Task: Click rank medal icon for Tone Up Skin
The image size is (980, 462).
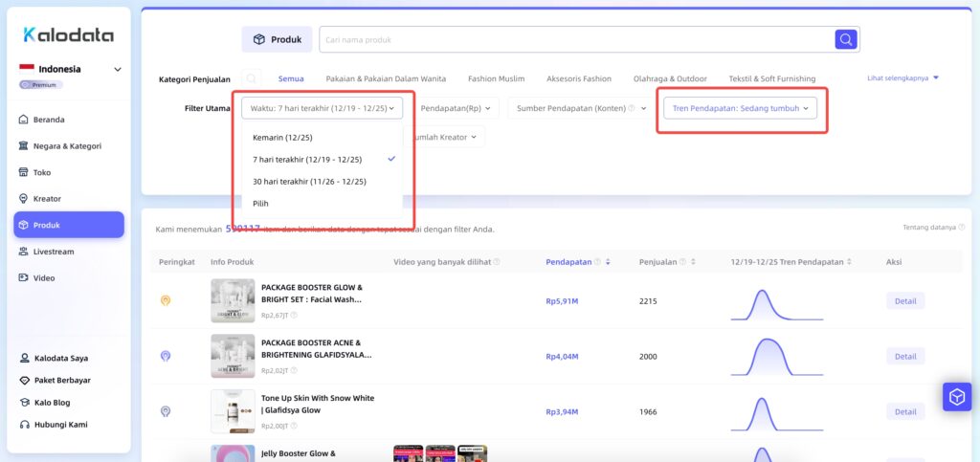Action: (x=166, y=411)
